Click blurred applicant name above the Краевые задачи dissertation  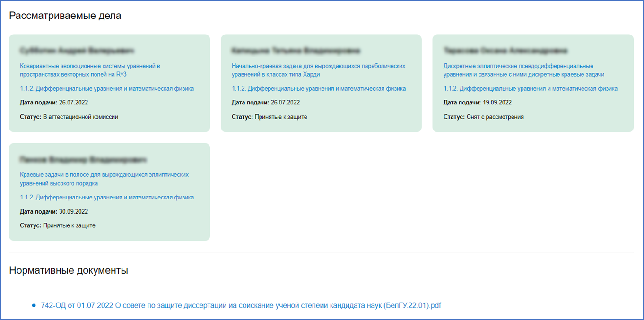point(83,159)
